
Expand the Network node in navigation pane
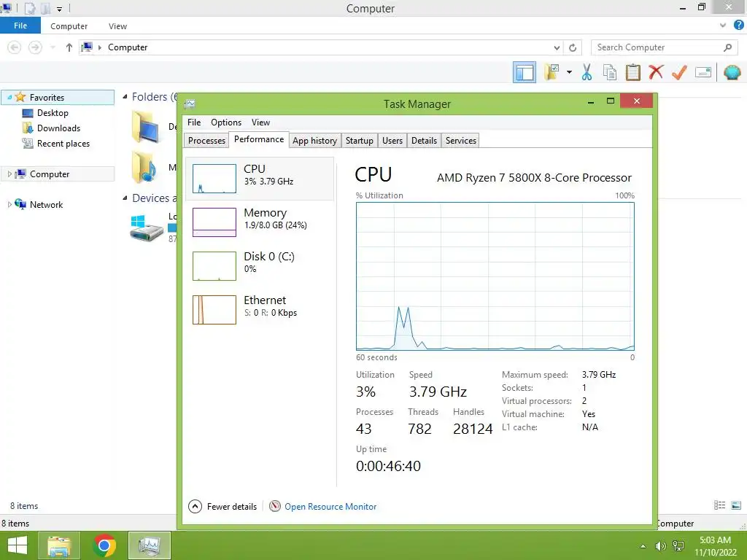9,205
